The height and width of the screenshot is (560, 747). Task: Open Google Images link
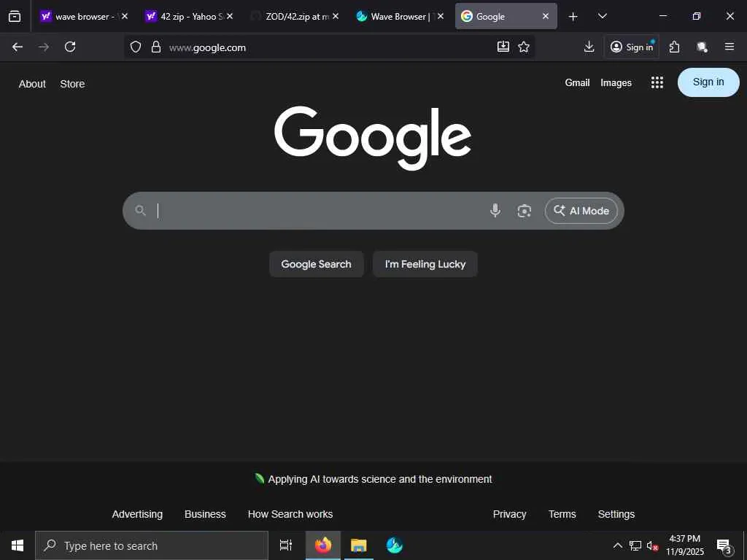(x=616, y=83)
